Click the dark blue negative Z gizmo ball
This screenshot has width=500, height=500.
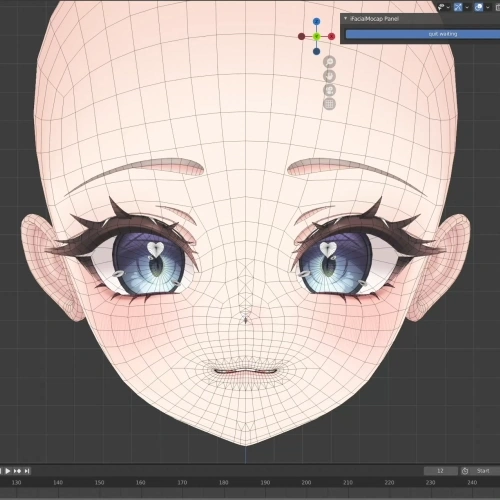(x=317, y=51)
